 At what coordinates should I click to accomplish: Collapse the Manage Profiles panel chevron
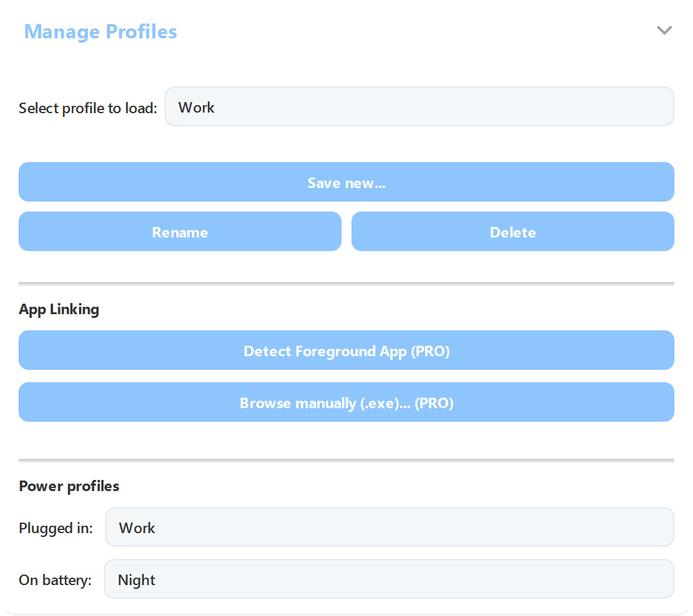[664, 30]
